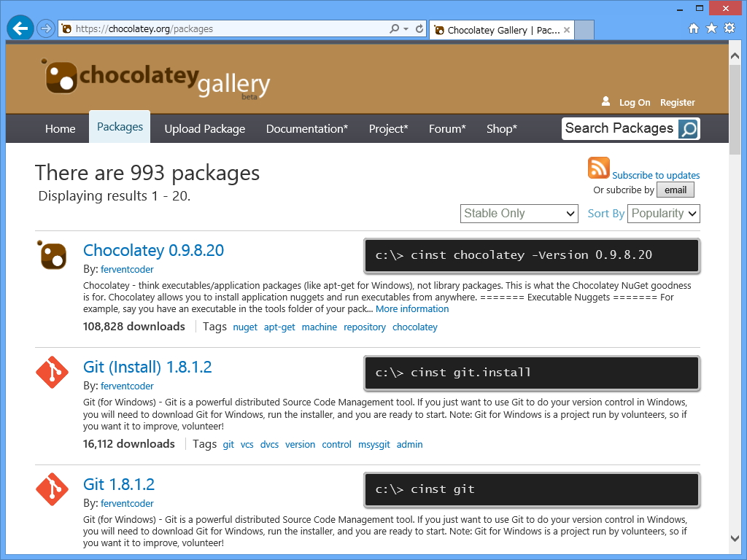Image resolution: width=747 pixels, height=560 pixels.
Task: Open the ferventcoder author link under Git (Install)
Action: [127, 386]
